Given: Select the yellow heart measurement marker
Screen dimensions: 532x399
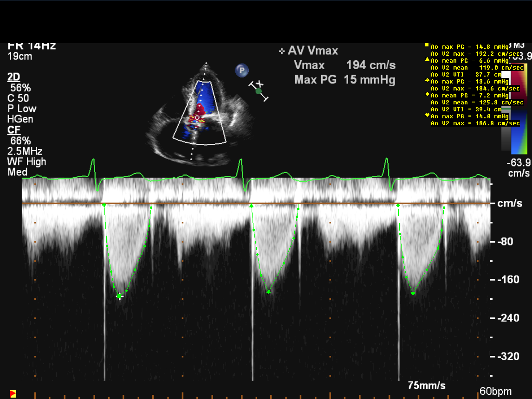Looking at the screenshot, I should pyautogui.click(x=427, y=116).
